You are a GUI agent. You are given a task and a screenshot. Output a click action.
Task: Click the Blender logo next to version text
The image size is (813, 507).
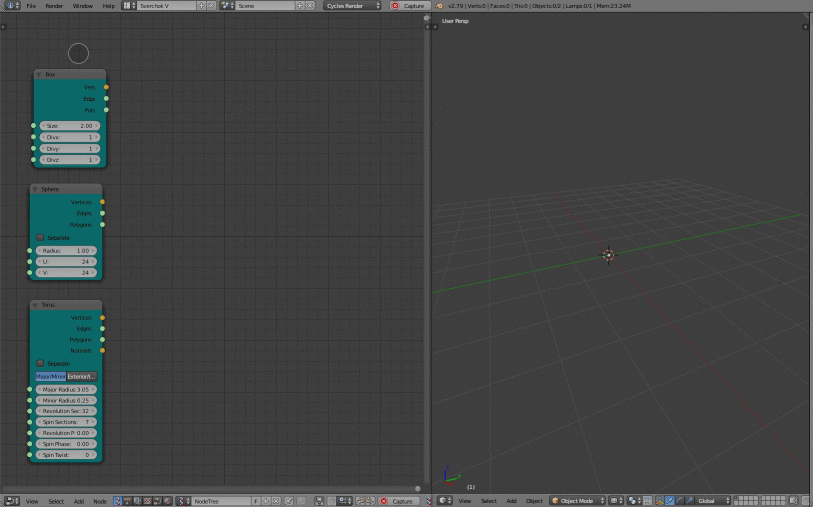point(440,5)
